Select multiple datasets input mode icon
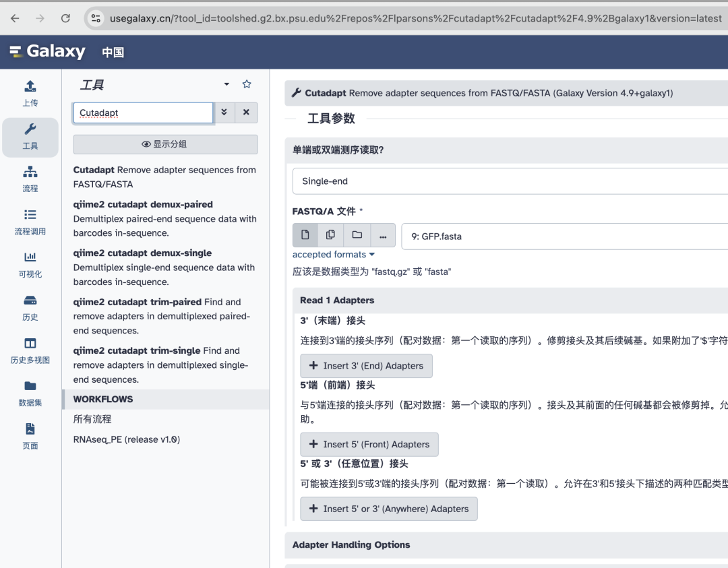 [330, 234]
